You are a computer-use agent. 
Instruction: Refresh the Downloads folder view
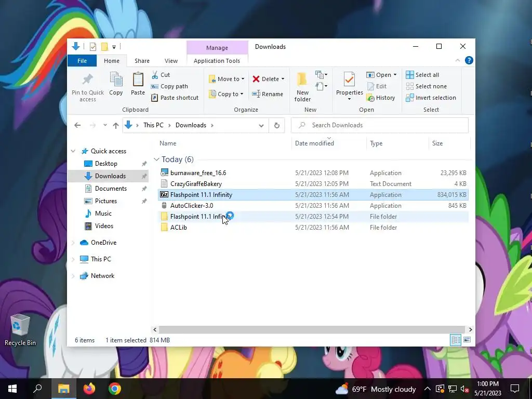click(x=277, y=125)
